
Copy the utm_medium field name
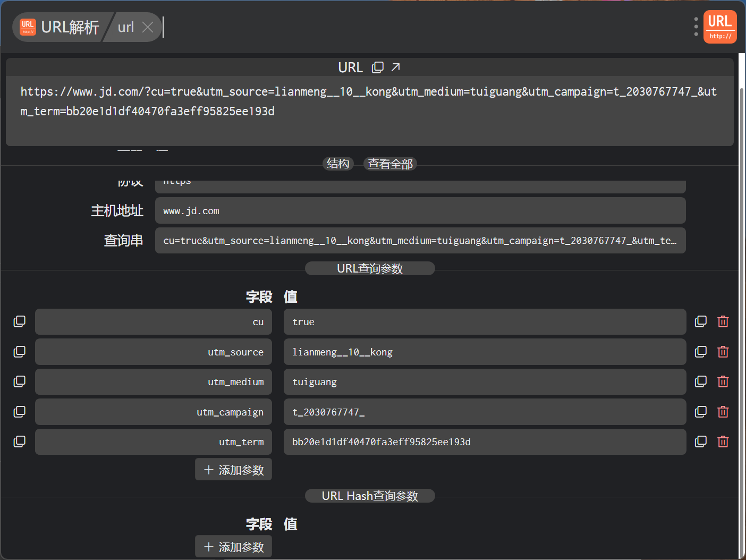tap(20, 381)
